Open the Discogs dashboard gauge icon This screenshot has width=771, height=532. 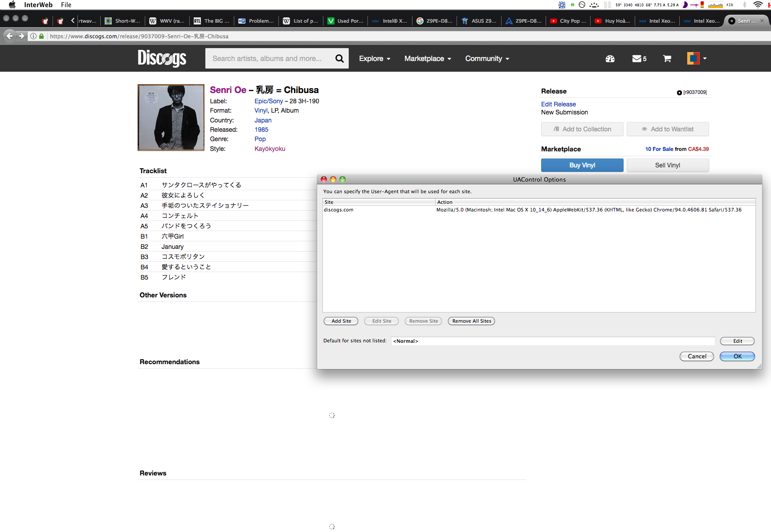point(610,58)
